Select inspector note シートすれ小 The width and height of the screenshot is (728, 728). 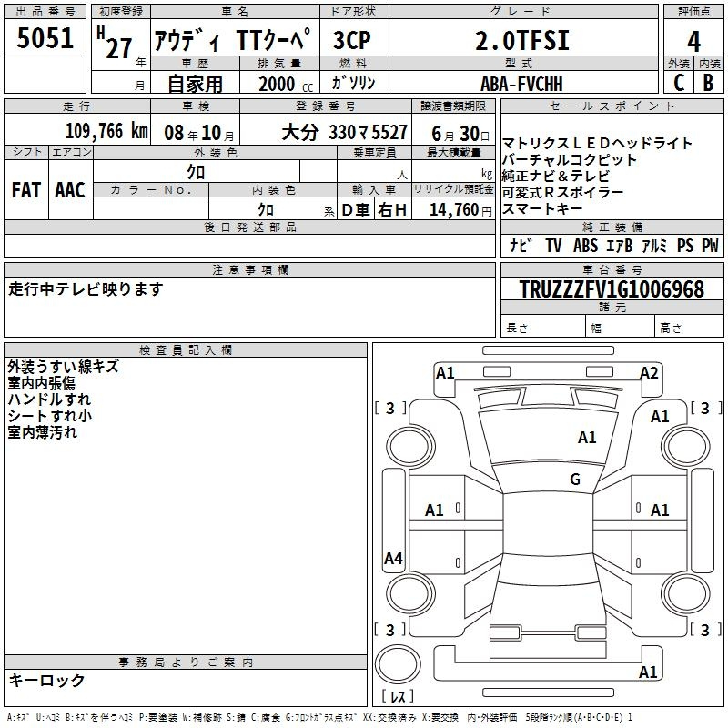click(50, 416)
